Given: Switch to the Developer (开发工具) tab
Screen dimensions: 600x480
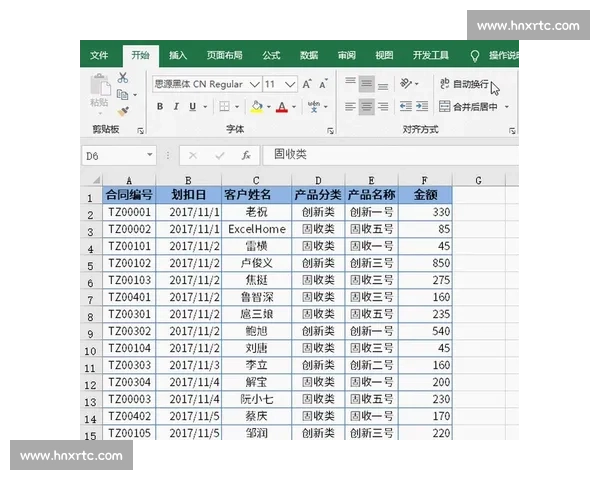Looking at the screenshot, I should tap(431, 56).
